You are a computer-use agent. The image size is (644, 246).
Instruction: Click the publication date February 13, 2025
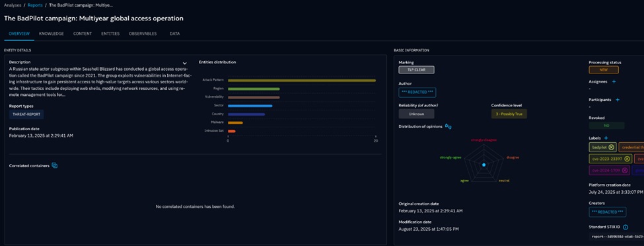(x=41, y=136)
